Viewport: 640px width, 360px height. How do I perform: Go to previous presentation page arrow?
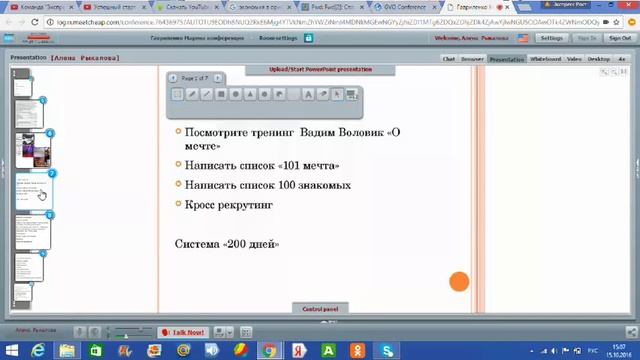tap(173, 78)
